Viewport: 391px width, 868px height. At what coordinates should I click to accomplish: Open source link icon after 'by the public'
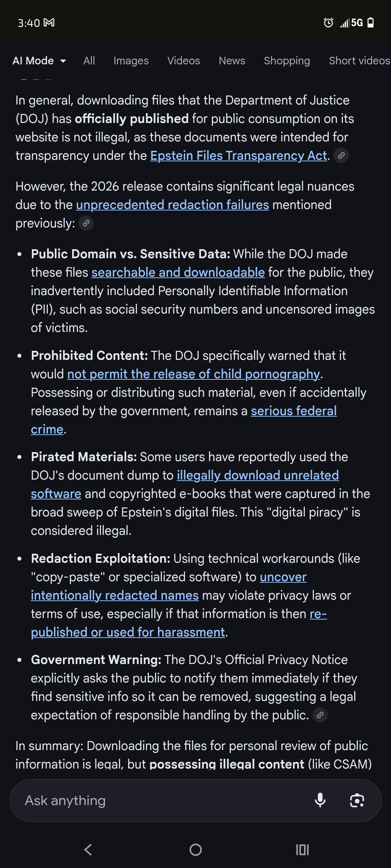pyautogui.click(x=320, y=715)
